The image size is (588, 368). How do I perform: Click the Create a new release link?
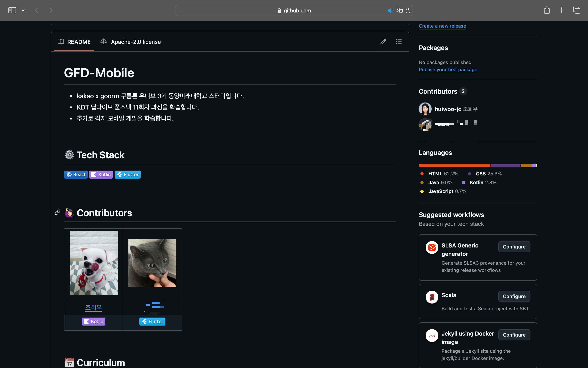coord(442,26)
